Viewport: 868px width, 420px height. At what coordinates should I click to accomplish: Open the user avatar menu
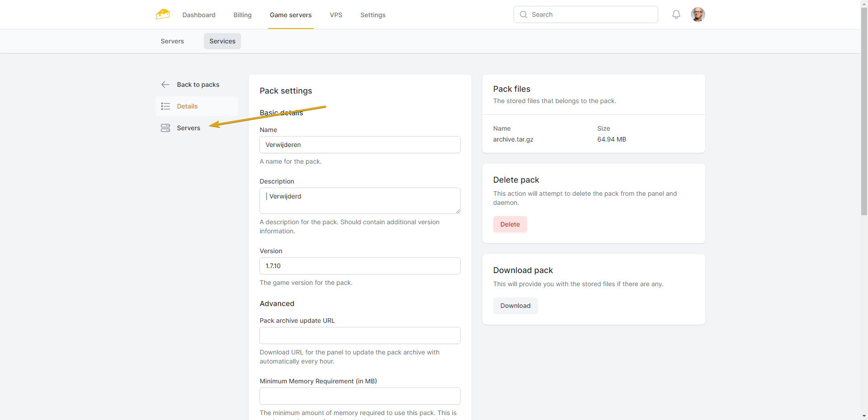(x=698, y=14)
